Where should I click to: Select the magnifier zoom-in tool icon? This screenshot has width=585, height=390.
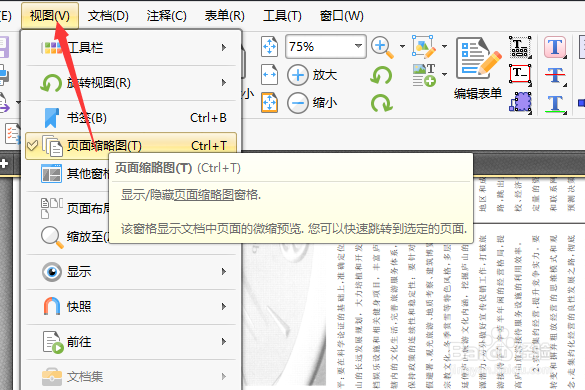coord(382,47)
